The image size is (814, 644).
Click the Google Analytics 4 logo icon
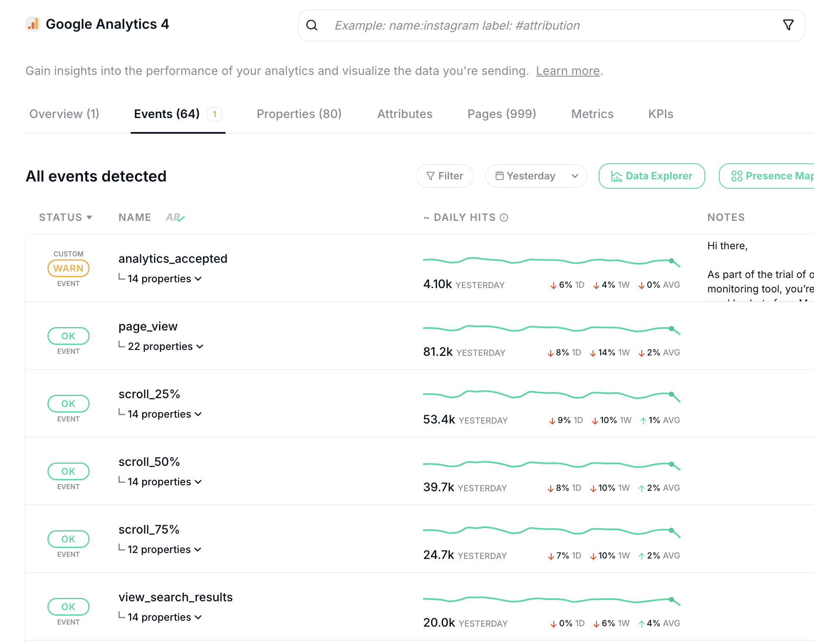tap(33, 24)
